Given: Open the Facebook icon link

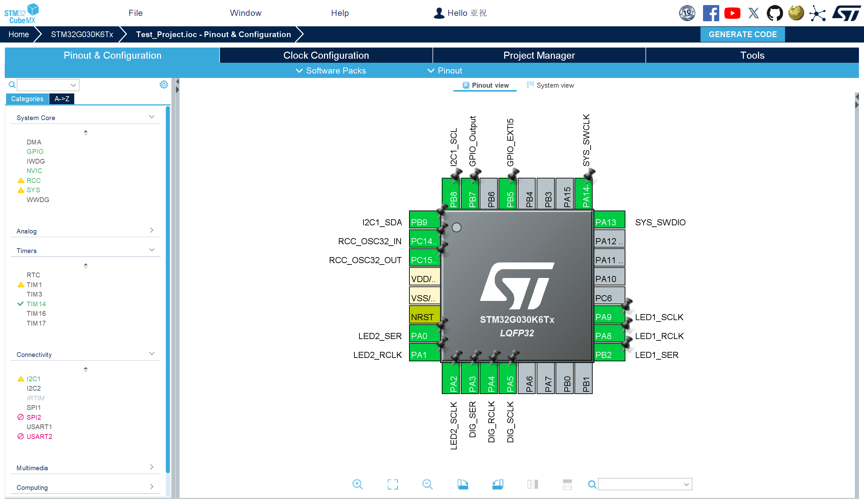Looking at the screenshot, I should pos(711,13).
